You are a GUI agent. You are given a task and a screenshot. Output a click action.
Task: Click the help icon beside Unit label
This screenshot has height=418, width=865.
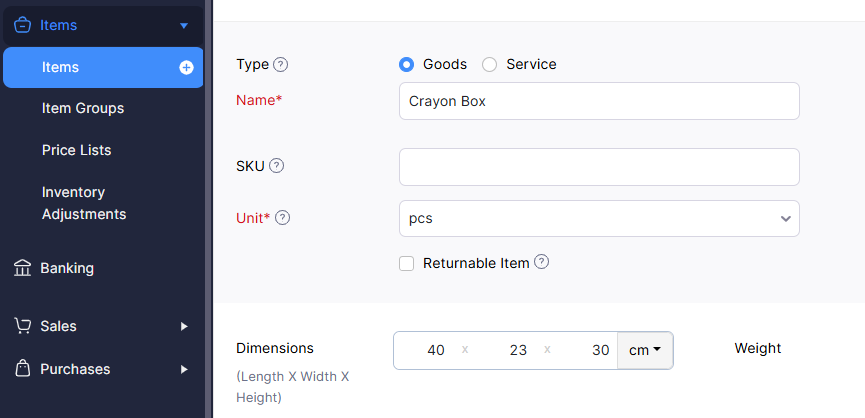(x=283, y=218)
